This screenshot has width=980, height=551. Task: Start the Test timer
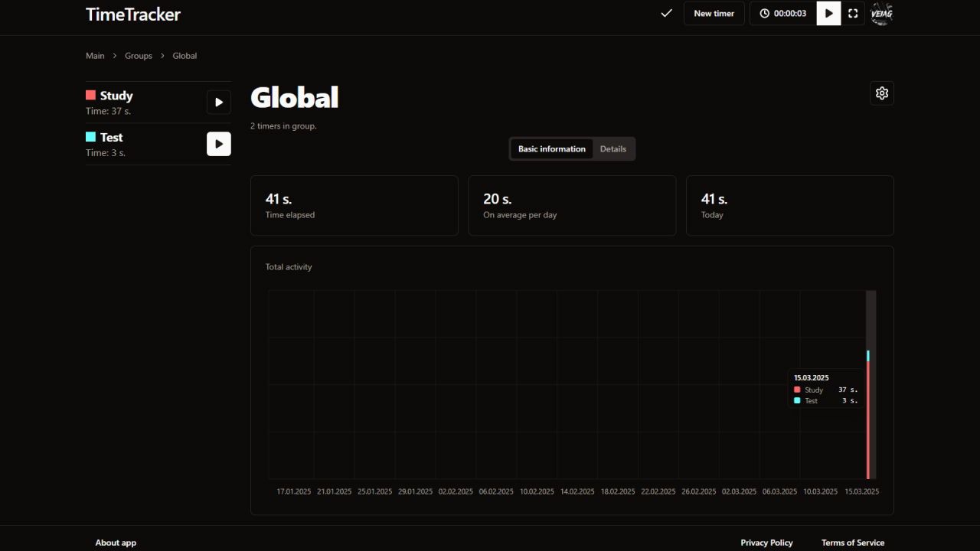point(219,144)
